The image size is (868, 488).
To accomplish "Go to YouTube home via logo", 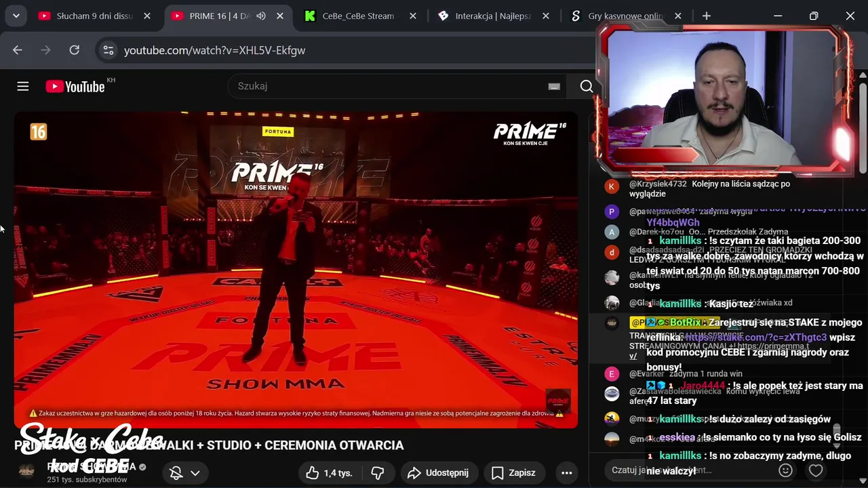I will (x=75, y=87).
